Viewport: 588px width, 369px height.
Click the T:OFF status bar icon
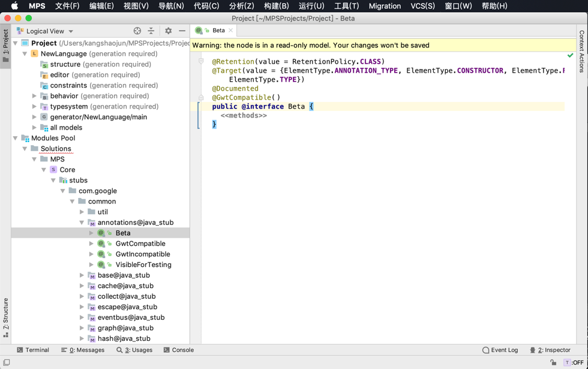(575, 363)
